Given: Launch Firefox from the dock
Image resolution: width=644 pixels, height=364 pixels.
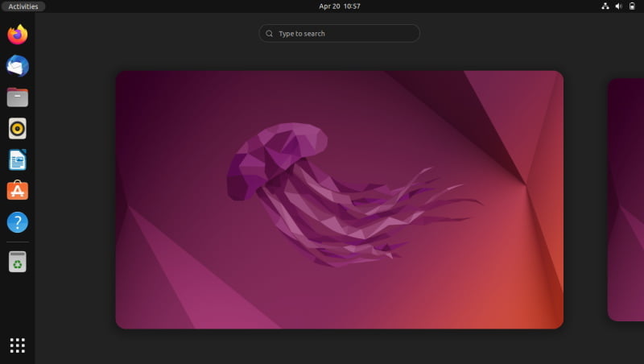Looking at the screenshot, I should point(17,35).
